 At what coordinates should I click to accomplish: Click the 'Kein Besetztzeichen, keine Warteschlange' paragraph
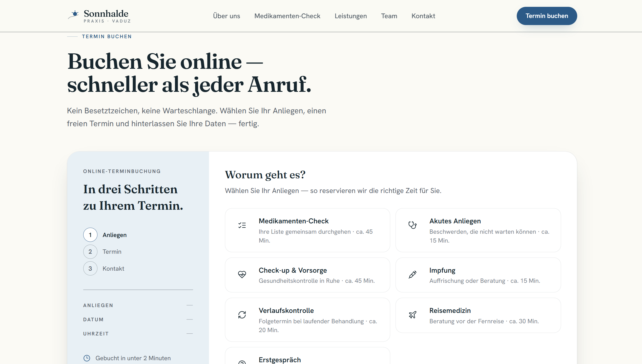pyautogui.click(x=196, y=117)
